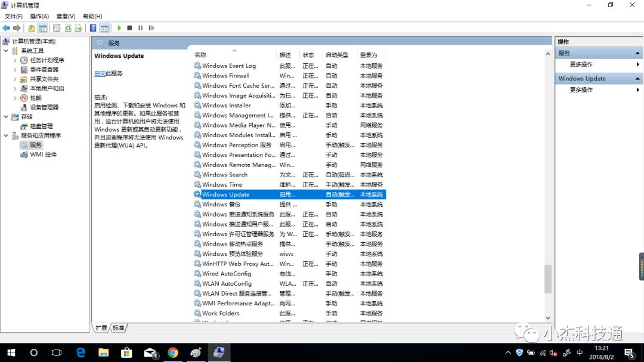Sort services by the 状态 column header

point(311,55)
